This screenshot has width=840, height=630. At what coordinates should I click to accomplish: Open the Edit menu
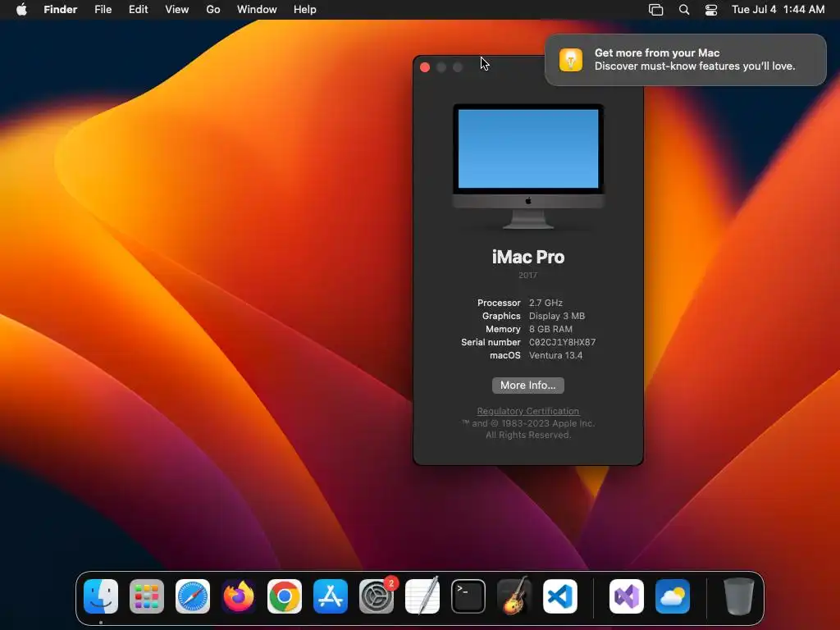[x=138, y=10]
